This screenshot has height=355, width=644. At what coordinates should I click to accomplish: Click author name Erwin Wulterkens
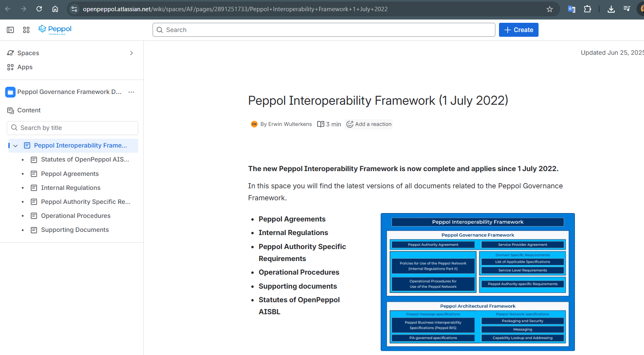tap(290, 124)
